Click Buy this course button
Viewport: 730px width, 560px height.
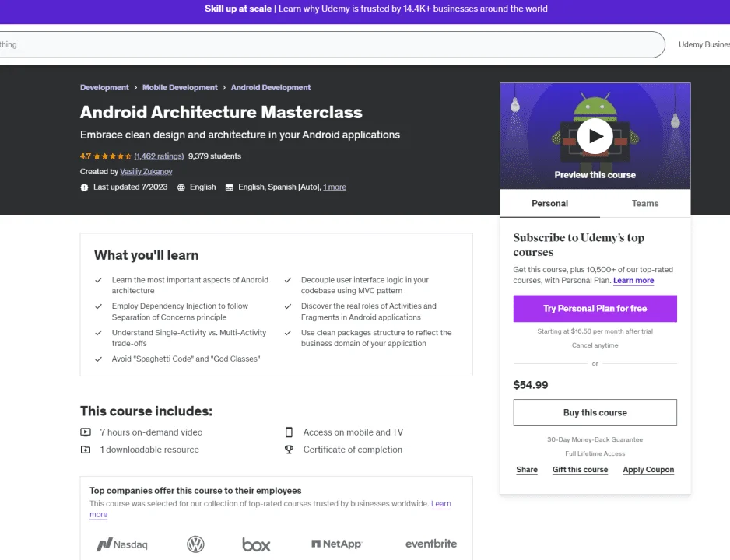coord(595,412)
